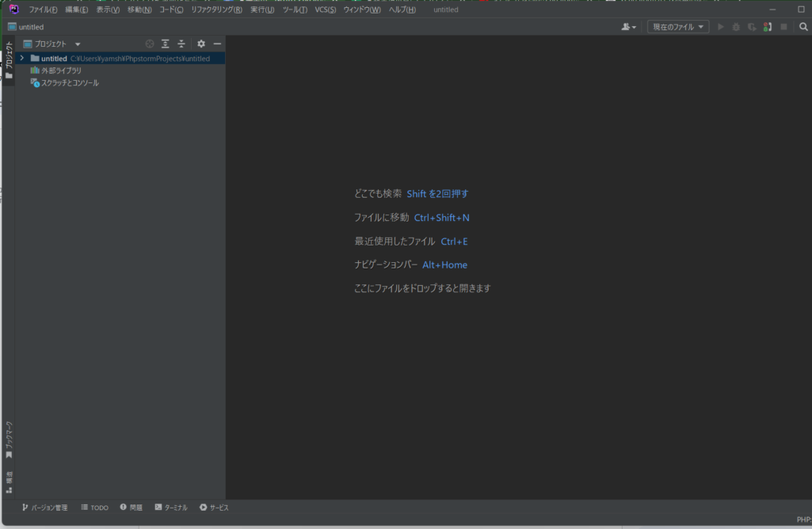This screenshot has height=529, width=812.
Task: Open project panel gear options
Action: pyautogui.click(x=201, y=44)
